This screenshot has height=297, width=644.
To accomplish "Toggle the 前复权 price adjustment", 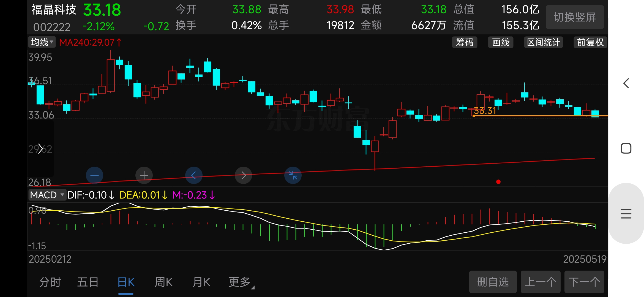I will (590, 42).
